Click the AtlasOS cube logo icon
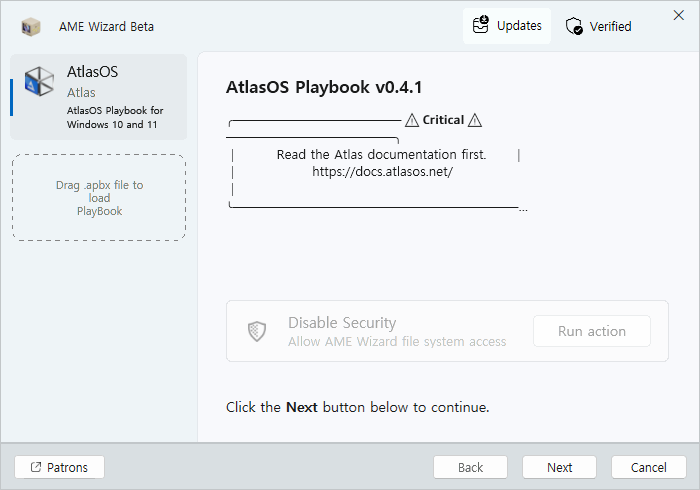The height and width of the screenshot is (490, 700). pos(39,81)
